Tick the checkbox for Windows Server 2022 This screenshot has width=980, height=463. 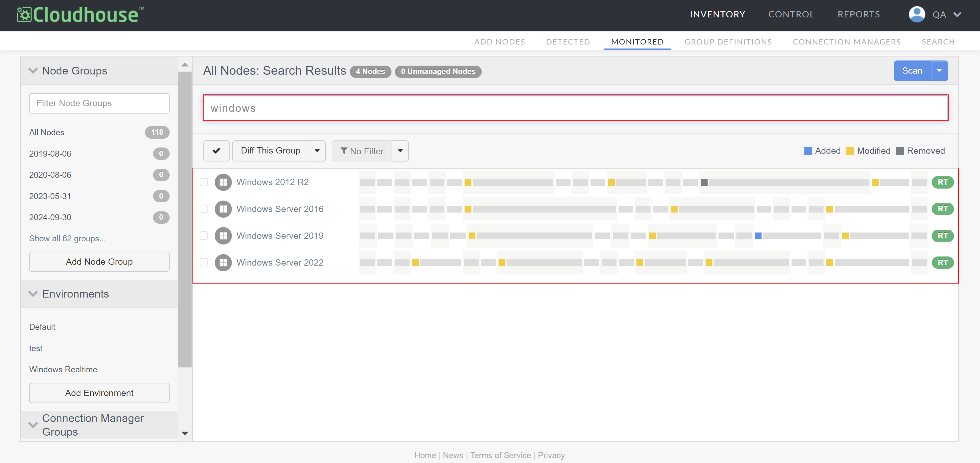pos(204,262)
